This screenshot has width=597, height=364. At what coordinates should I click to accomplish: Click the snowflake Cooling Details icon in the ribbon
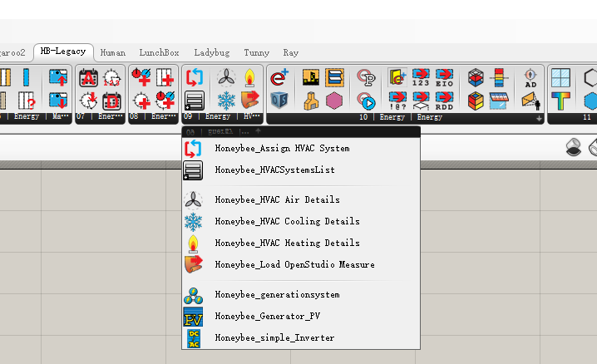click(226, 101)
